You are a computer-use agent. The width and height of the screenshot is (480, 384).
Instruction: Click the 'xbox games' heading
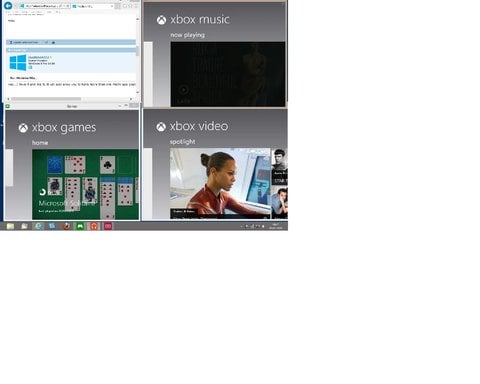[x=64, y=128]
